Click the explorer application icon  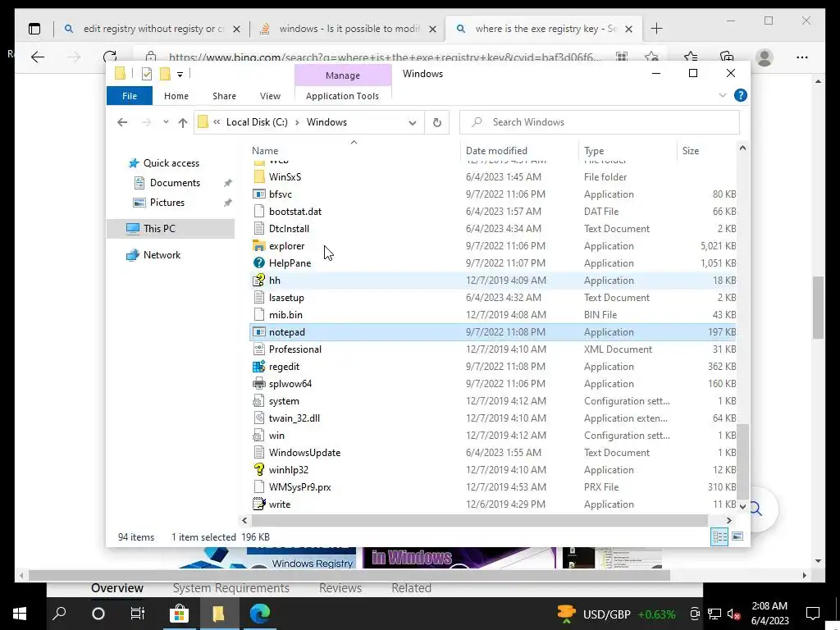258,246
